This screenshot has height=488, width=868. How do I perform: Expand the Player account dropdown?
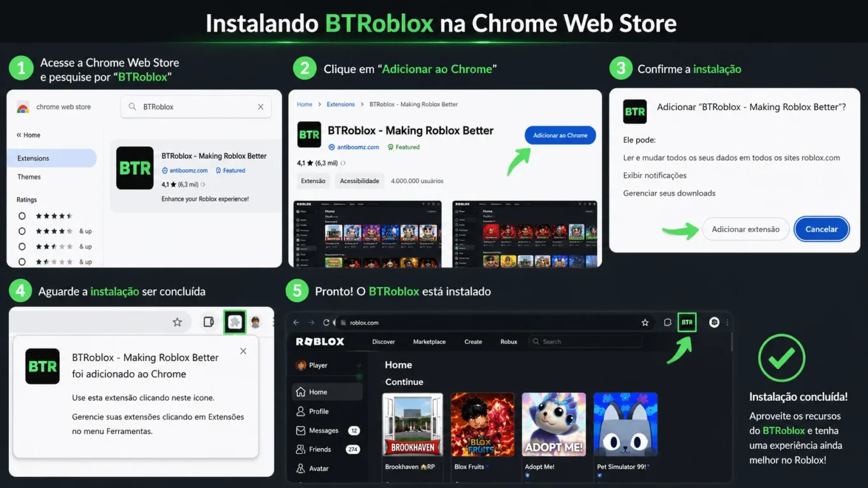(359, 365)
